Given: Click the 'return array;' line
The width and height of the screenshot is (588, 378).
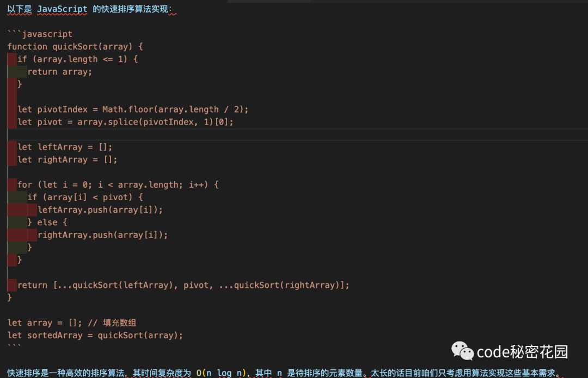Looking at the screenshot, I should pyautogui.click(x=60, y=72).
